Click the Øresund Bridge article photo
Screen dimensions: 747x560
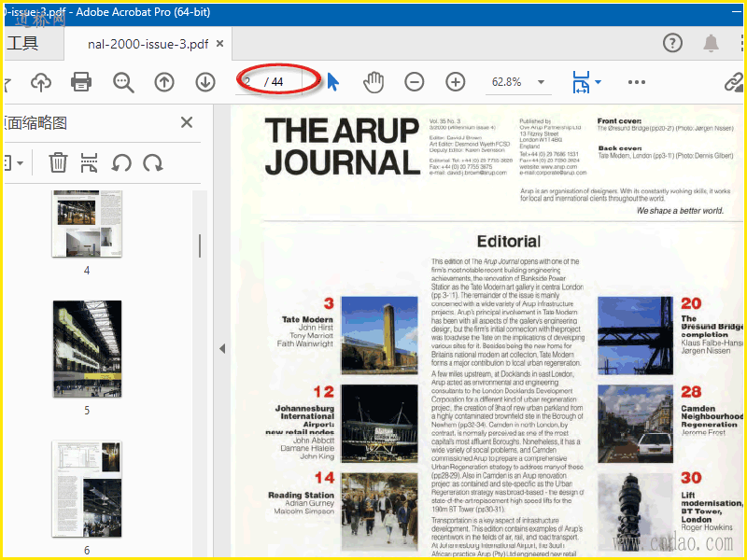pyautogui.click(x=636, y=335)
